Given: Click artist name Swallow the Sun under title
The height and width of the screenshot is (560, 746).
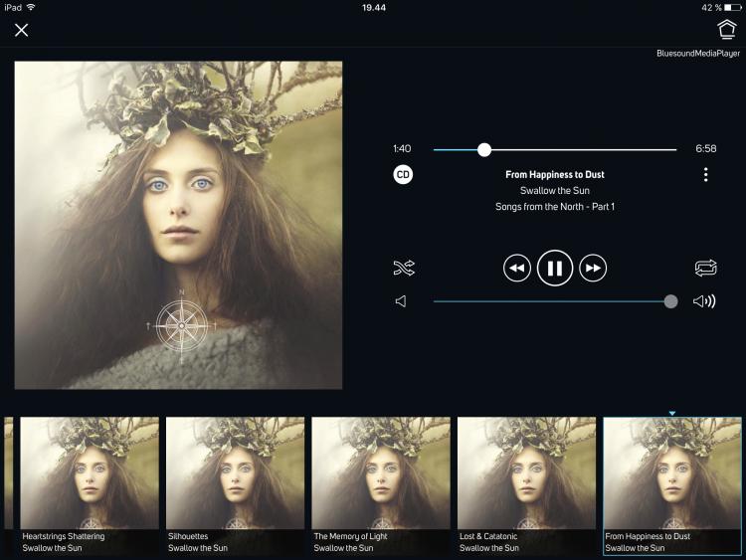Looking at the screenshot, I should pyautogui.click(x=555, y=191).
